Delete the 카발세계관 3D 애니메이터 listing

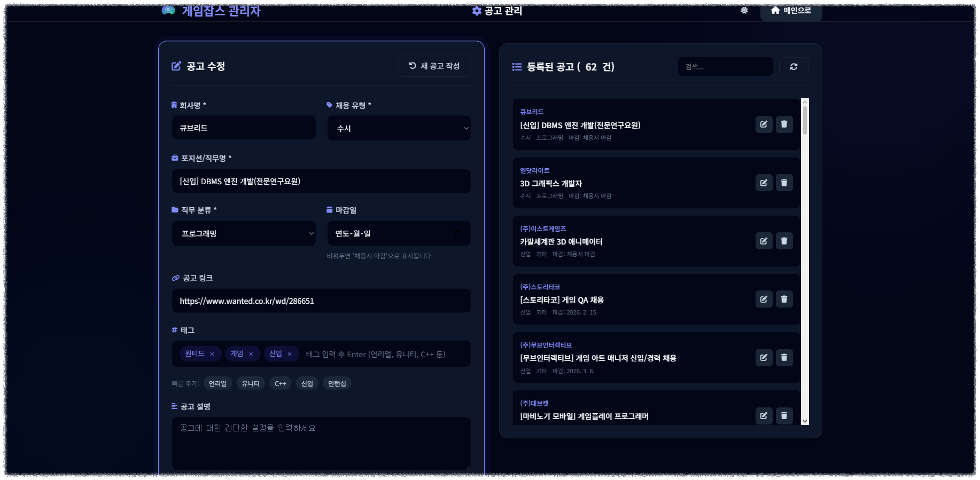click(x=784, y=241)
